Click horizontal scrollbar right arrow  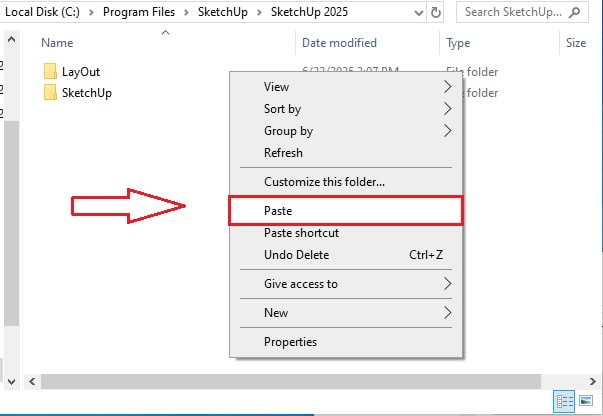tap(593, 381)
